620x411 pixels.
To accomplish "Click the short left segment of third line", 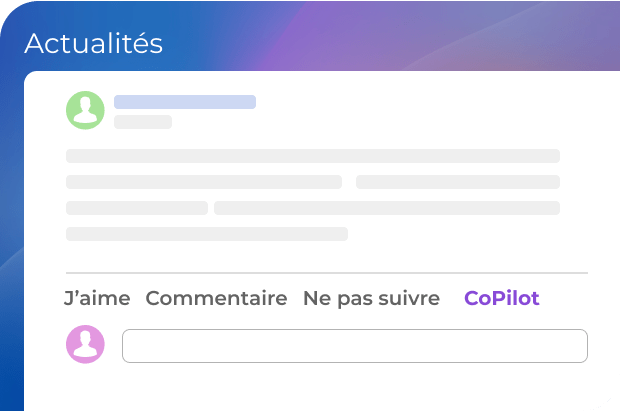I will point(137,208).
